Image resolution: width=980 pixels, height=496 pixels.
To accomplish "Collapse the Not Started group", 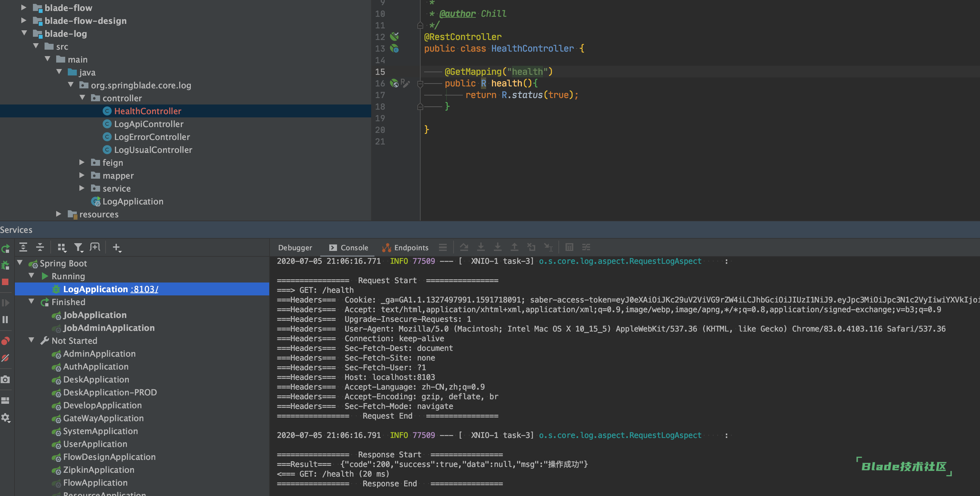I will pyautogui.click(x=32, y=340).
